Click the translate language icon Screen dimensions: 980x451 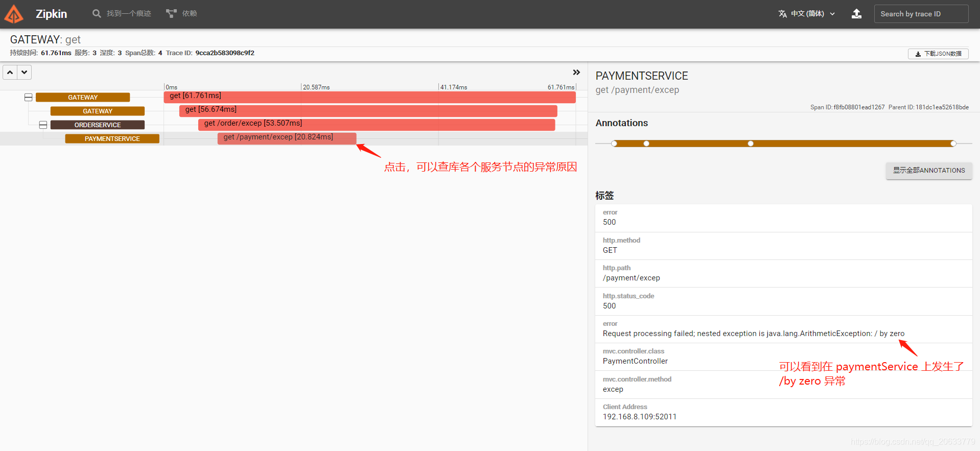[782, 14]
